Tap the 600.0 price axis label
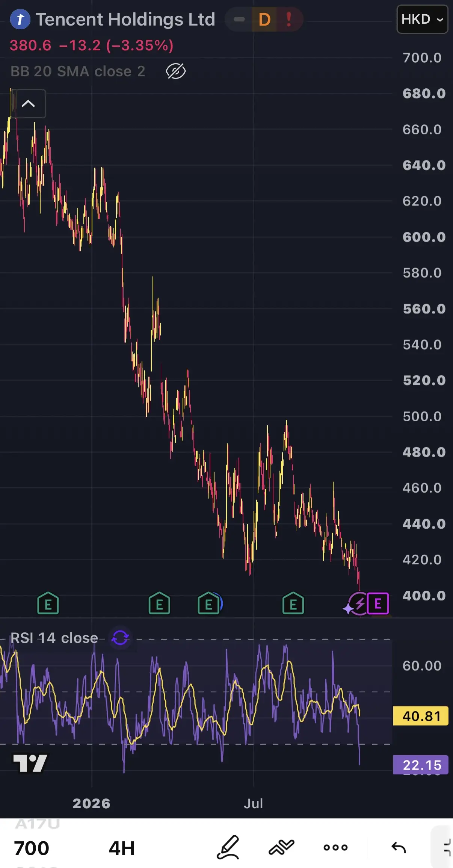Image resolution: width=453 pixels, height=868 pixels. (x=424, y=237)
